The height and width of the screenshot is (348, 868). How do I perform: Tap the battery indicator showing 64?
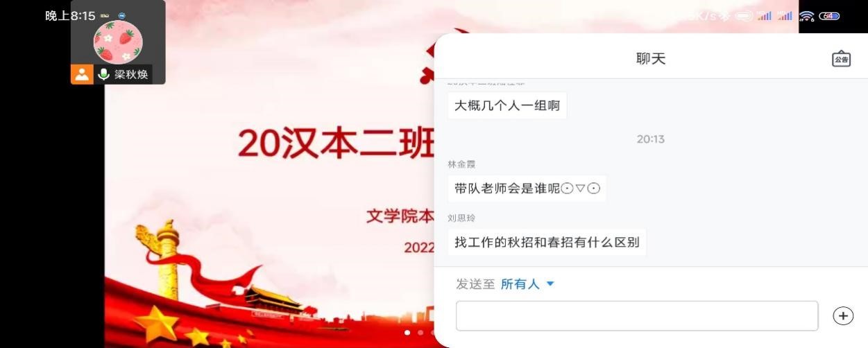(829, 16)
